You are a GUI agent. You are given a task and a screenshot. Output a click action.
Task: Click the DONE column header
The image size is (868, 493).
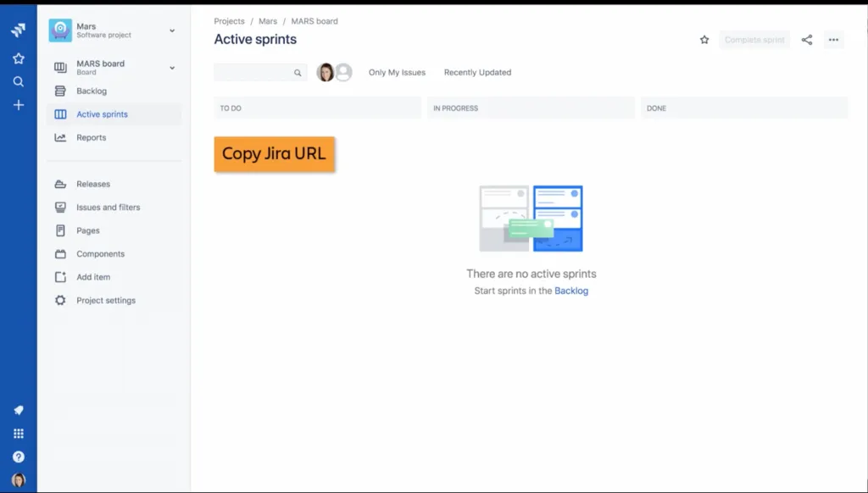pyautogui.click(x=744, y=108)
